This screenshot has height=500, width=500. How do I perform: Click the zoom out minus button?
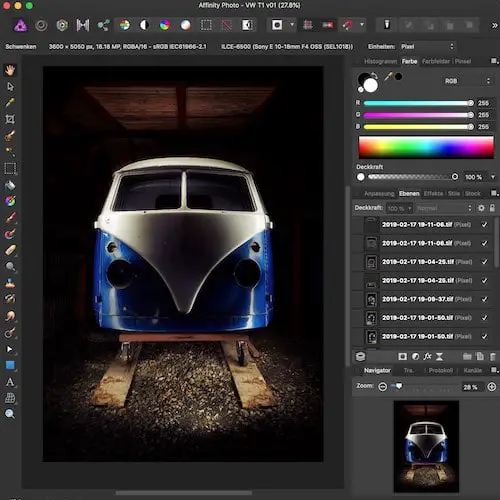(x=383, y=387)
